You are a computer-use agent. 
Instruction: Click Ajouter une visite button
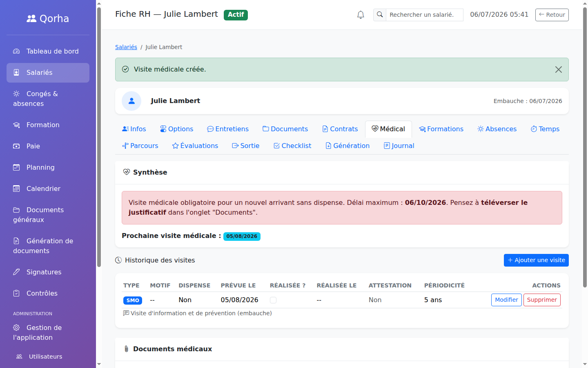(x=536, y=260)
